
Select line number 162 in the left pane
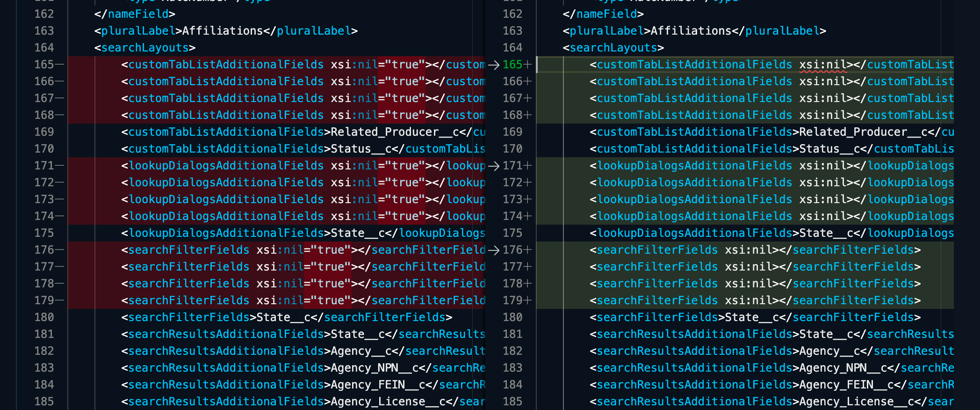click(44, 14)
